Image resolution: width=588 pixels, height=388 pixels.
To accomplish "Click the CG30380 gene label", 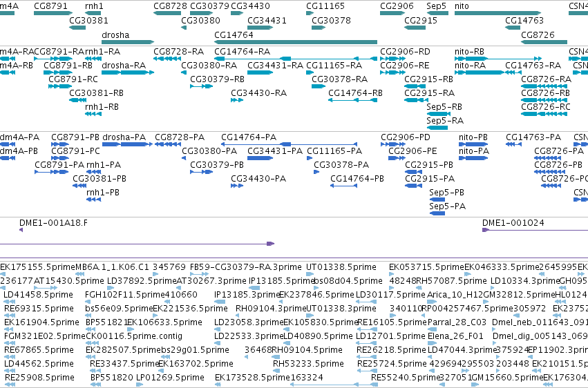I will (x=200, y=20).
